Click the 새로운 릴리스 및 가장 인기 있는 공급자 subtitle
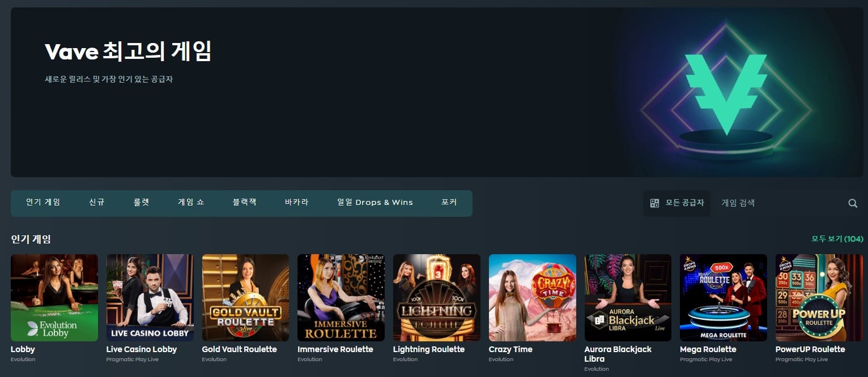868x377 pixels. pos(109,79)
